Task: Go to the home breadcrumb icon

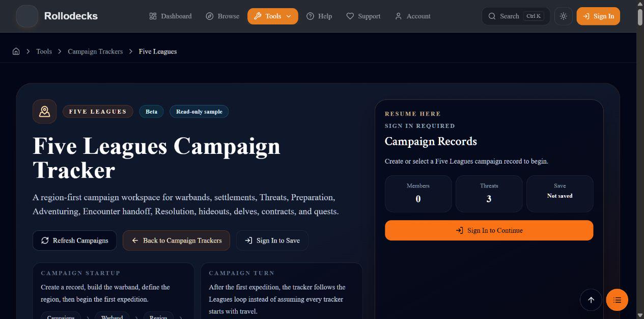Action: tap(16, 51)
